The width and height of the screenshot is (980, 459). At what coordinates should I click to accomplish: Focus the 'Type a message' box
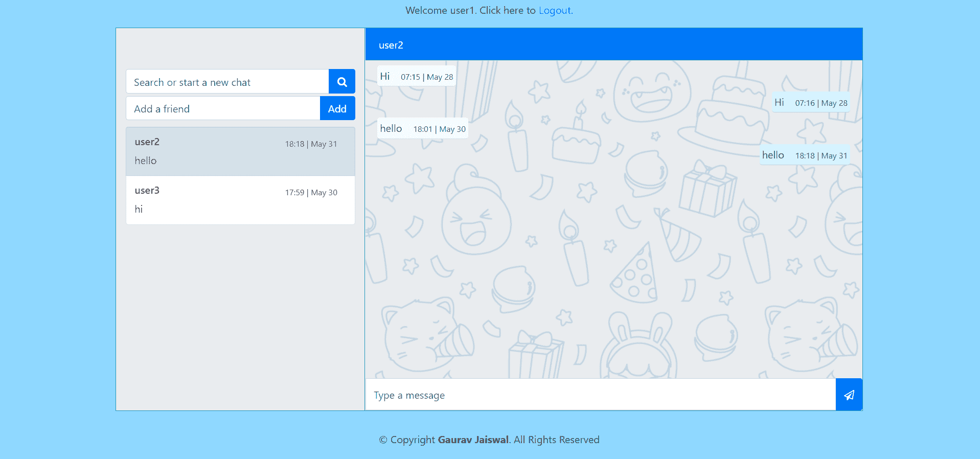[600, 395]
